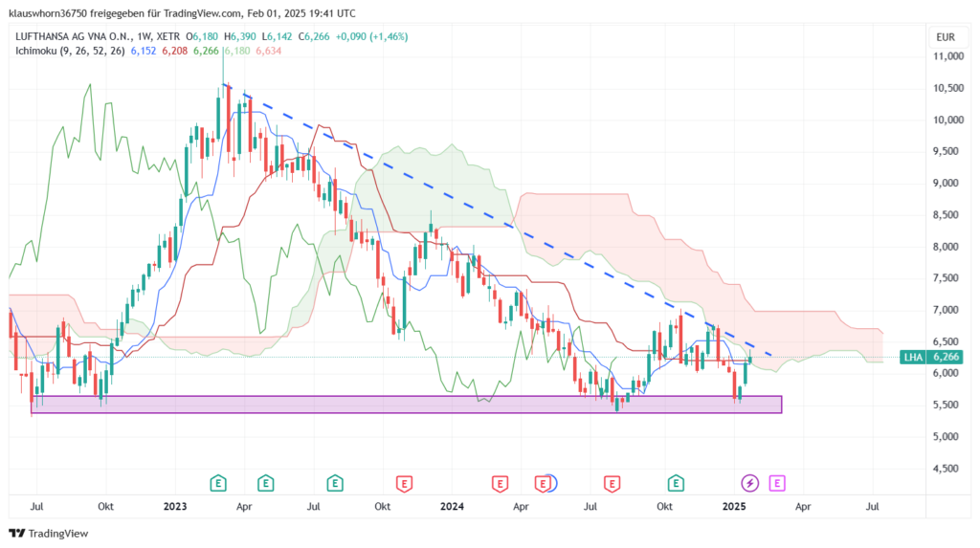Click the 1W interval label

click(x=145, y=37)
